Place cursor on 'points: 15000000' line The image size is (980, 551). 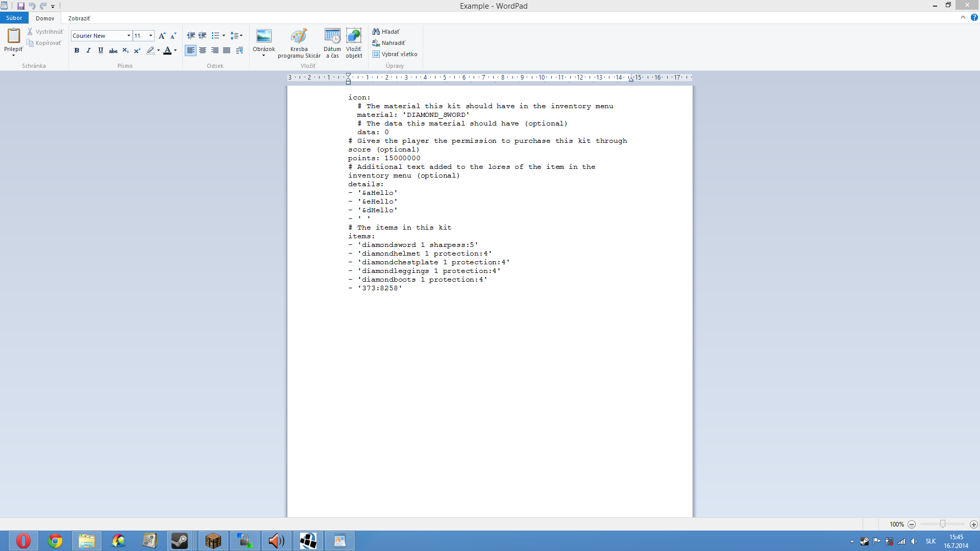(x=384, y=158)
